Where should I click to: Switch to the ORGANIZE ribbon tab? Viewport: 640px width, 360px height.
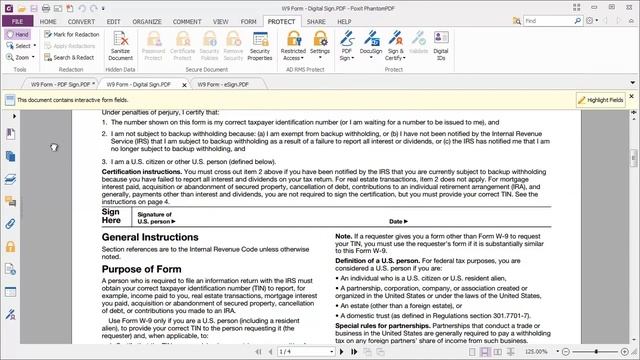(x=147, y=22)
